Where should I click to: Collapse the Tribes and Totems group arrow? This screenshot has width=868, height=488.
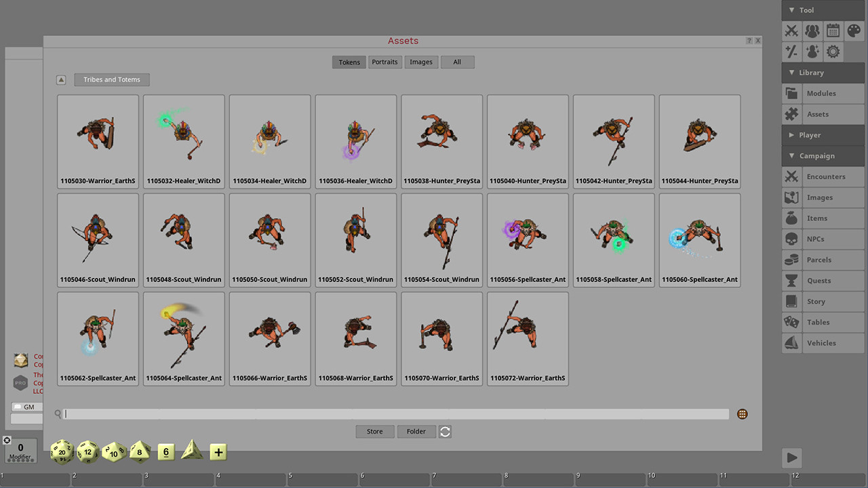tap(61, 79)
